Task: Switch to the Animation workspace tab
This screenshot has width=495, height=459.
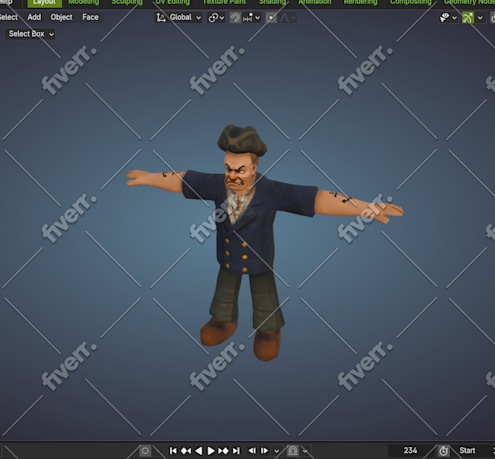Action: pos(315,3)
